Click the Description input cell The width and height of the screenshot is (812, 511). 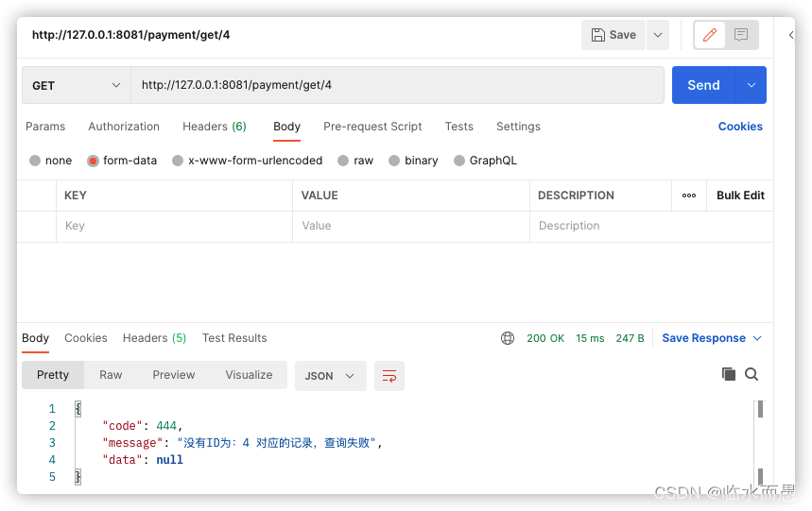[x=651, y=226]
